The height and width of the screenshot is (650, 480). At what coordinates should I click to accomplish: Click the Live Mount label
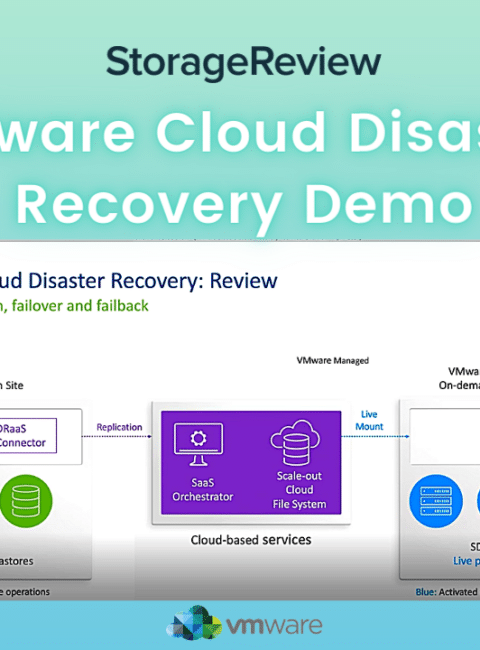369,420
